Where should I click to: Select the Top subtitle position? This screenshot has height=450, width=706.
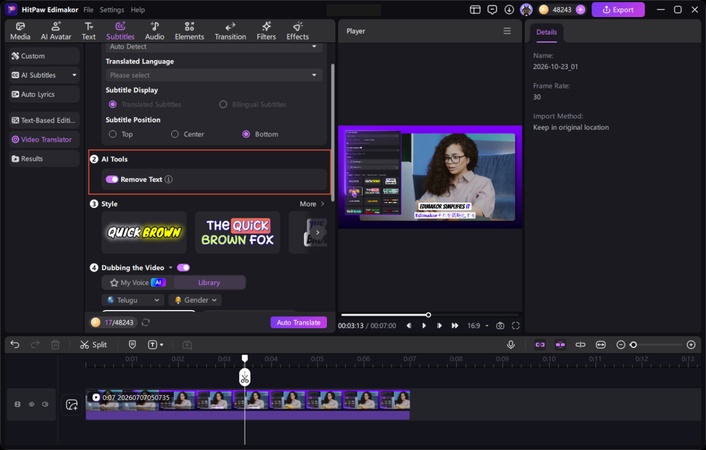point(113,134)
